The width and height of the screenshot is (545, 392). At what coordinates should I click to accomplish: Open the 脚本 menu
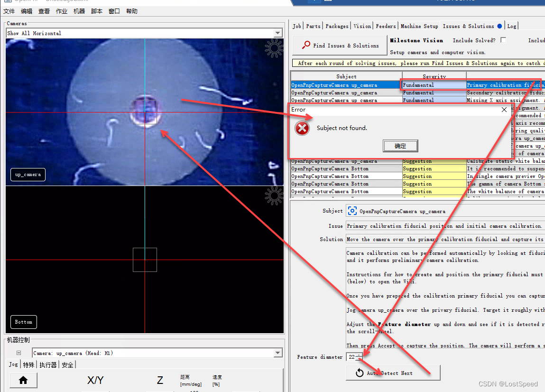point(97,11)
